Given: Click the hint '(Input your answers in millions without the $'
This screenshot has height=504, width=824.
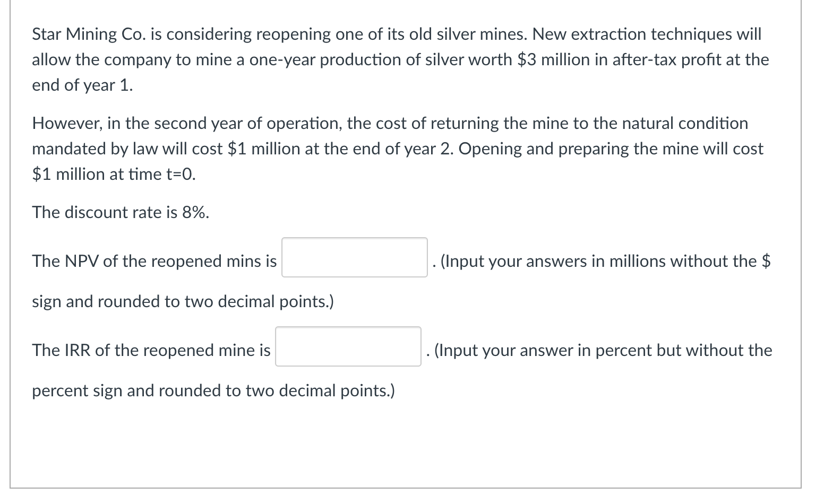Looking at the screenshot, I should tap(606, 262).
